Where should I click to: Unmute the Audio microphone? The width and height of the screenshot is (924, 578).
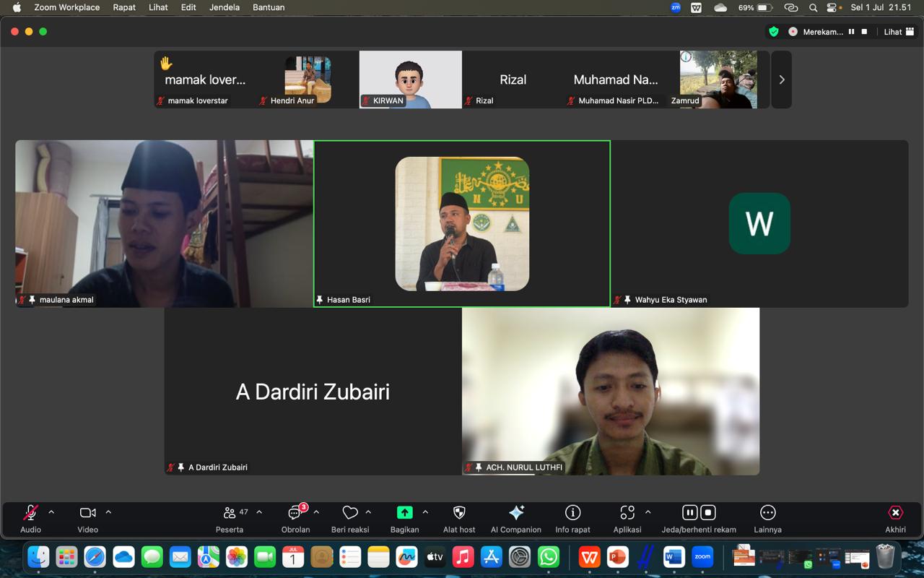[x=30, y=519]
